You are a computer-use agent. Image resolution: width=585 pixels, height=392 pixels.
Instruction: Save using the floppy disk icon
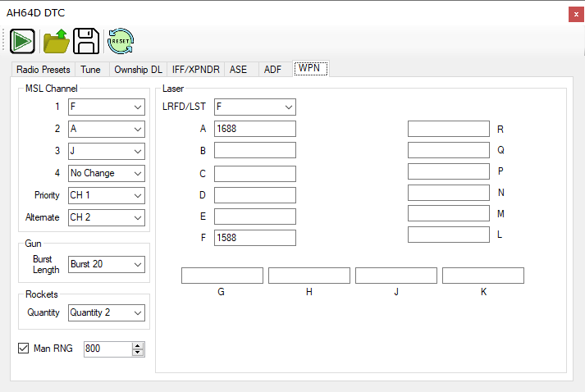pos(86,41)
